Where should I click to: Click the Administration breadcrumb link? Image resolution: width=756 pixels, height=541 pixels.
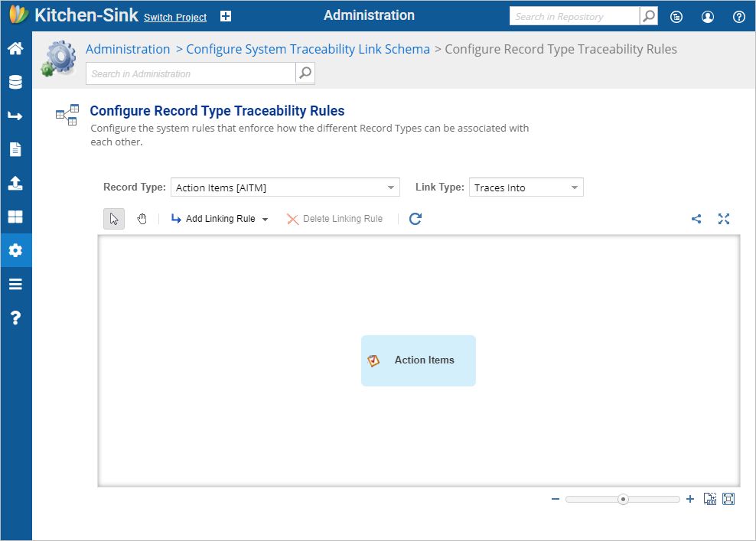(x=128, y=49)
